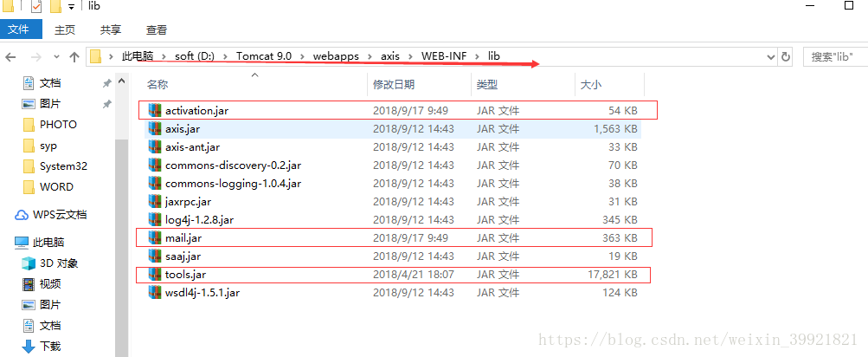Open quick access toolbar customize dropdown
The width and height of the screenshot is (868, 357).
click(71, 7)
